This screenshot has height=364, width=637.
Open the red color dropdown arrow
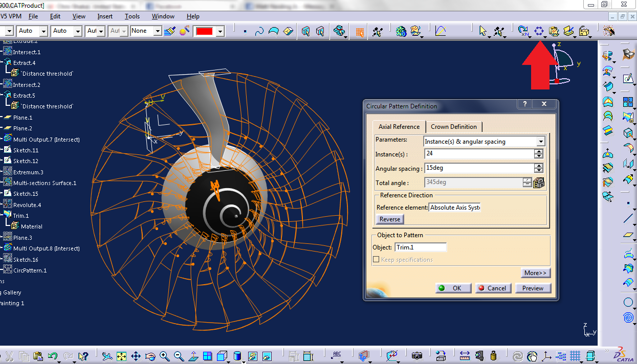click(220, 32)
